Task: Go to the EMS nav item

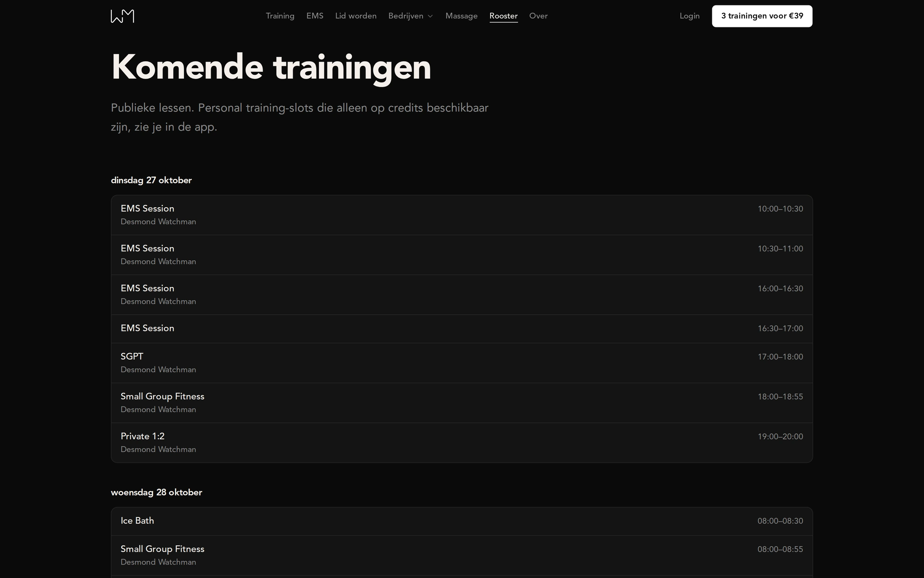Action: pyautogui.click(x=315, y=16)
